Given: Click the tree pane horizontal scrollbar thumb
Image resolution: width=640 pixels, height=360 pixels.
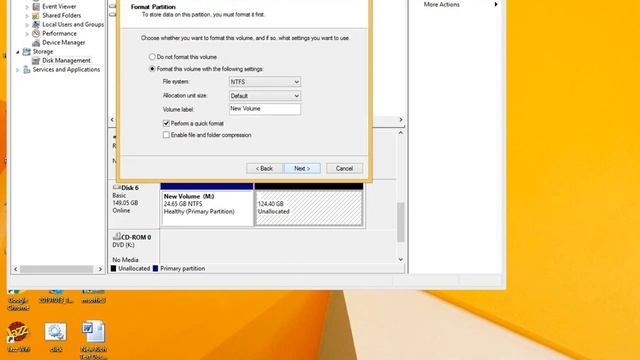Looking at the screenshot, I should click(57, 269).
